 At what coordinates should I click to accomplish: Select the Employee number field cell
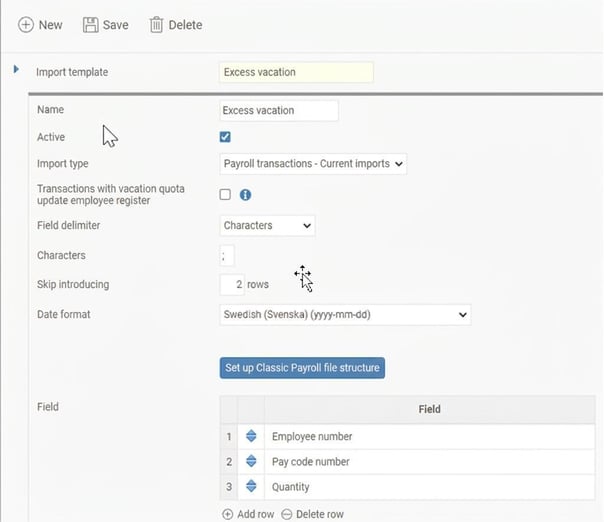tap(430, 436)
